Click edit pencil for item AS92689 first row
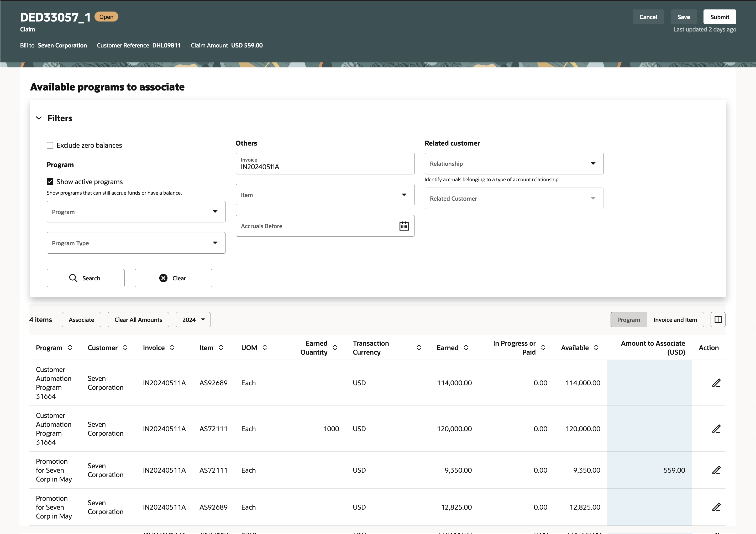This screenshot has height=534, width=756. [x=716, y=383]
